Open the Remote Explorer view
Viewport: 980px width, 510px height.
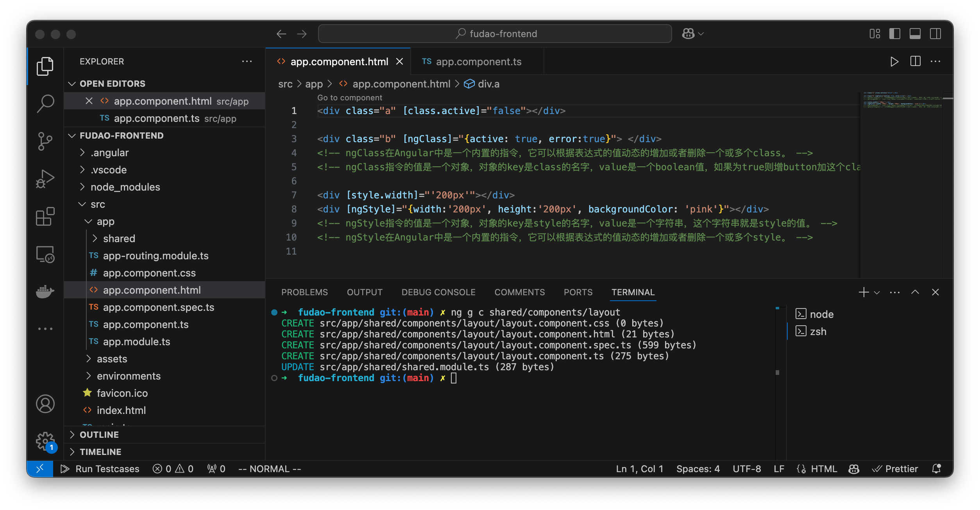pos(45,254)
